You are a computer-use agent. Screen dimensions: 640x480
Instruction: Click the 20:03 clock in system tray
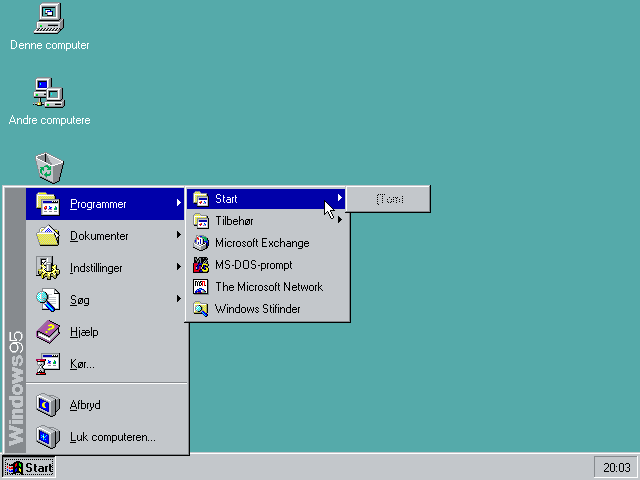click(616, 468)
